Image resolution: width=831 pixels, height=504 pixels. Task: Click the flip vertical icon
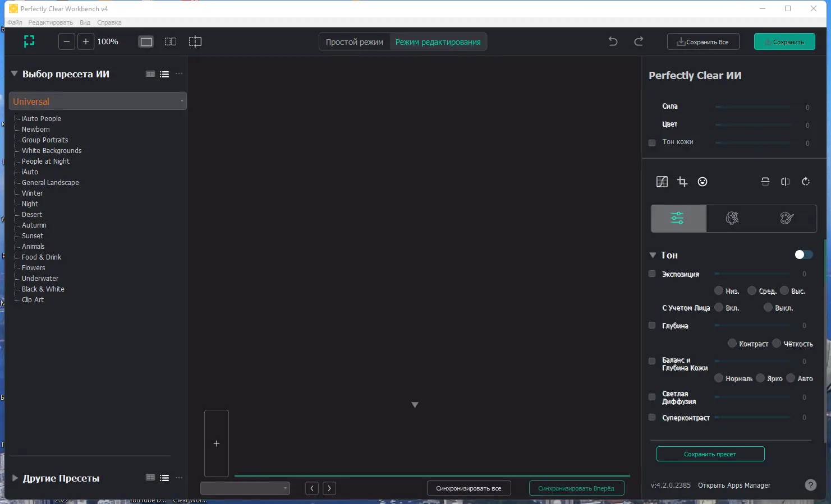click(765, 182)
